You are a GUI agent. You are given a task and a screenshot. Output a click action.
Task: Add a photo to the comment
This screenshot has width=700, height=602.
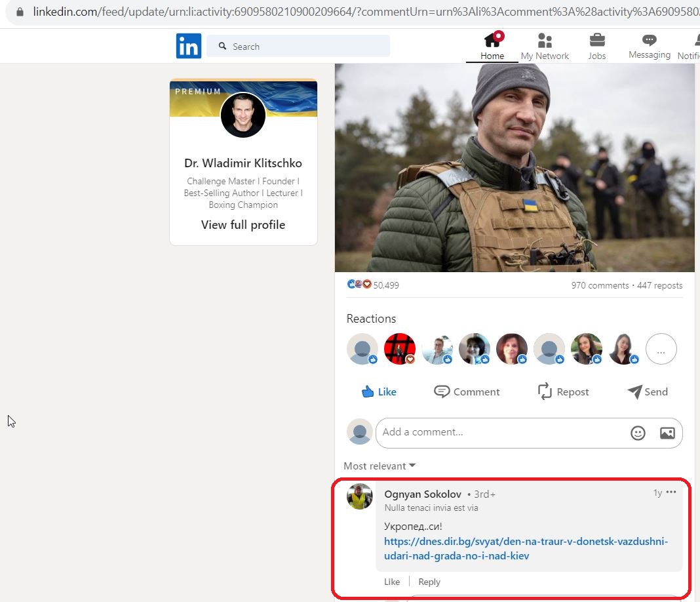coord(667,433)
